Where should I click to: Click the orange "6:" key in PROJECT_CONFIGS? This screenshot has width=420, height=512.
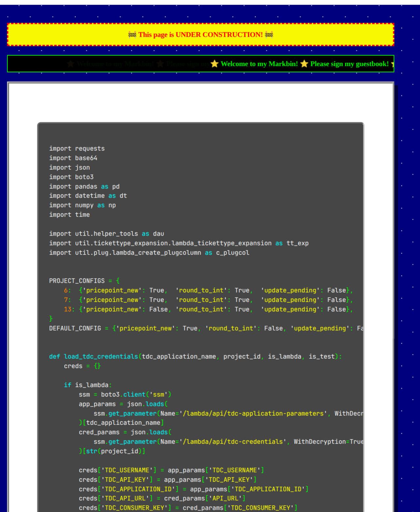[67, 290]
